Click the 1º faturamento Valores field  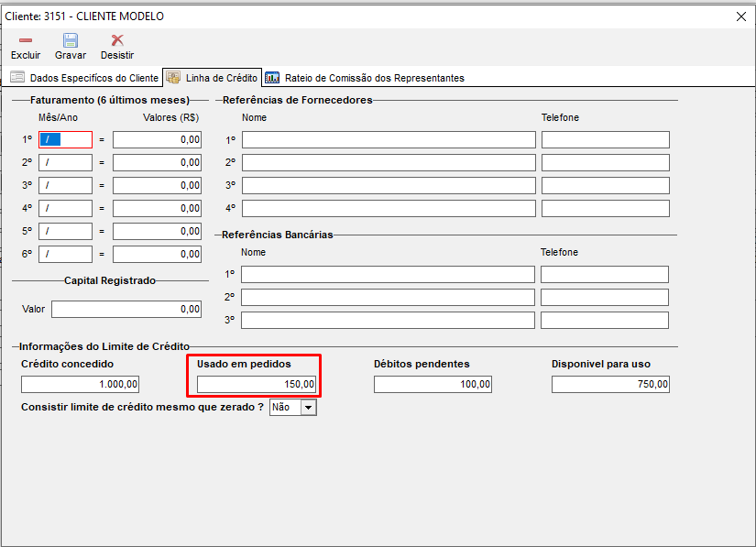tap(157, 139)
